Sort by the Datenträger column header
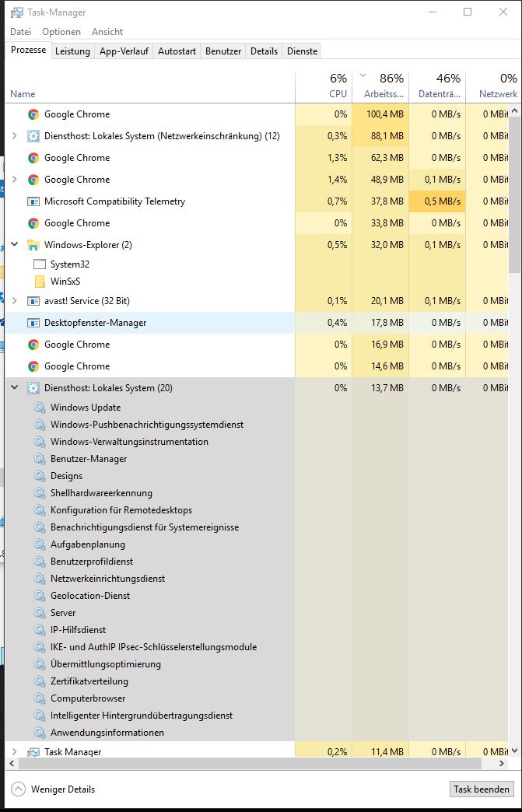Viewport: 522px width, 812px height. point(437,86)
